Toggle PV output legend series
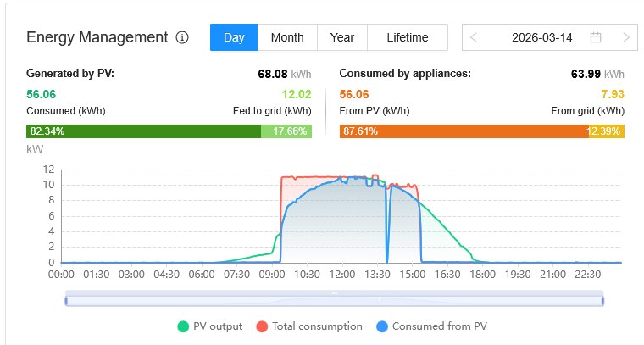The image size is (644, 345). [210, 326]
